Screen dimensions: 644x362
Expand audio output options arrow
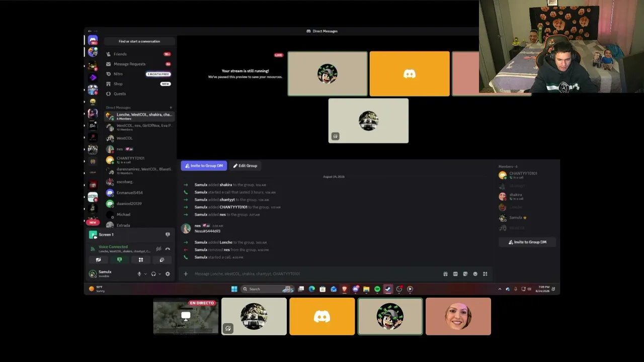pos(159,274)
